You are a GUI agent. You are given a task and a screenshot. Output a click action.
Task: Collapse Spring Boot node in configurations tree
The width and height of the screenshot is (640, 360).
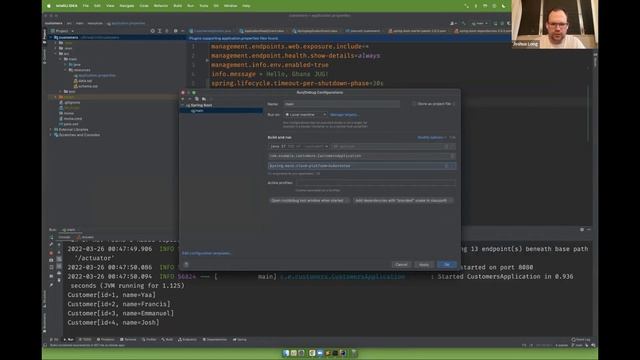click(x=183, y=105)
